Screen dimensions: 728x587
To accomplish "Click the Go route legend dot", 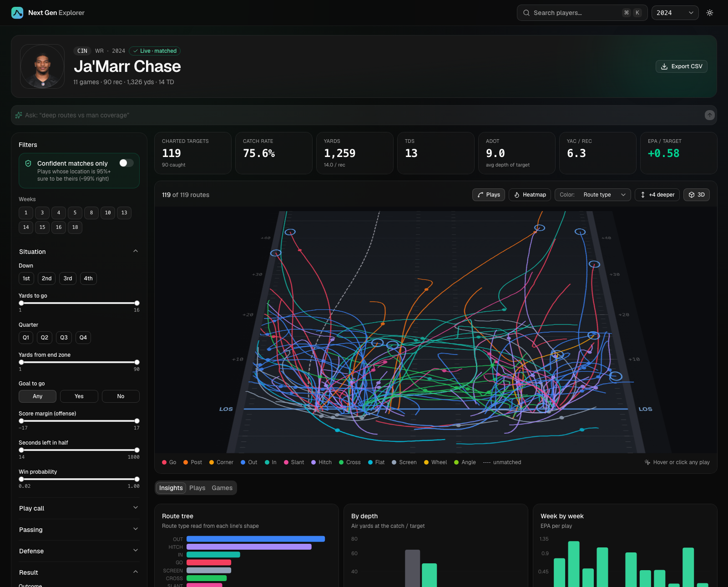I will tap(164, 462).
